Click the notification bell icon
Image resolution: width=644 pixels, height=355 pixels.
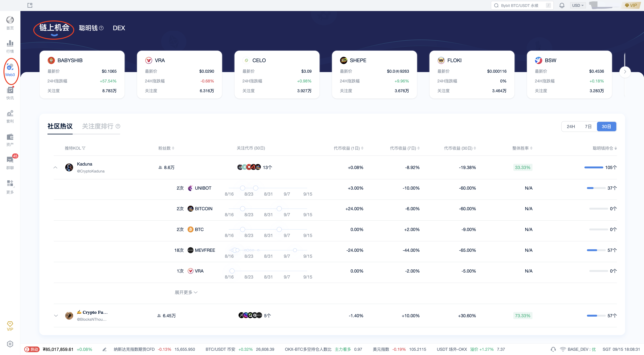point(562,6)
